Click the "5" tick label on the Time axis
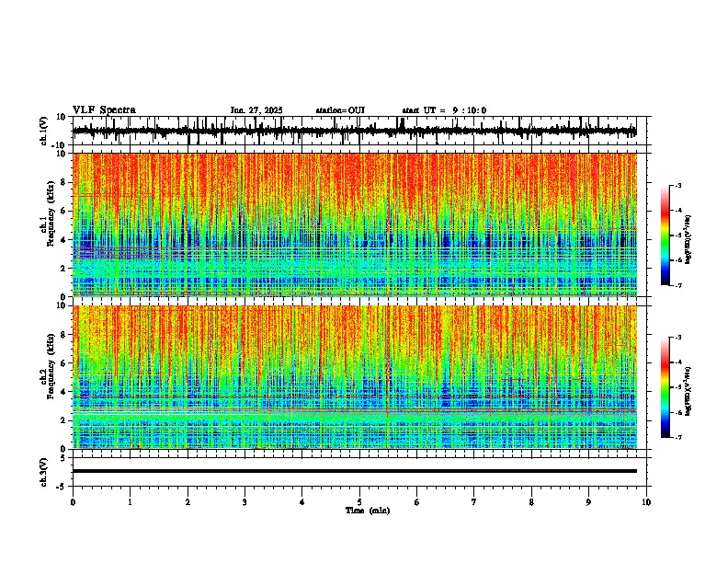This screenshot has height=563, width=728. click(359, 502)
